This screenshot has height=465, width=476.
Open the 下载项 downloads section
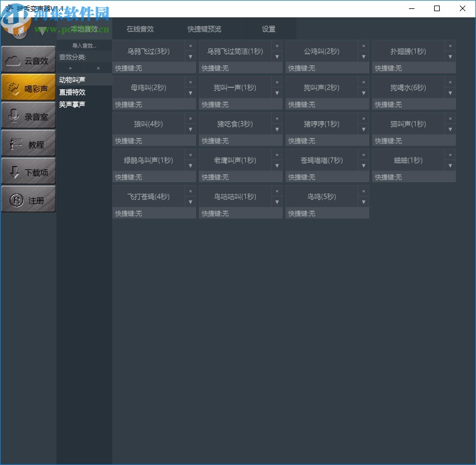(x=28, y=171)
